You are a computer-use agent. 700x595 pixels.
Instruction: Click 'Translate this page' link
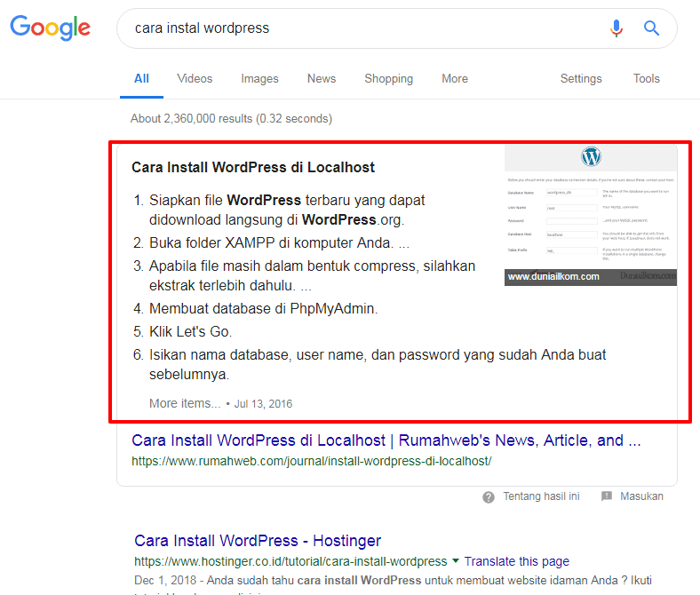tap(516, 561)
